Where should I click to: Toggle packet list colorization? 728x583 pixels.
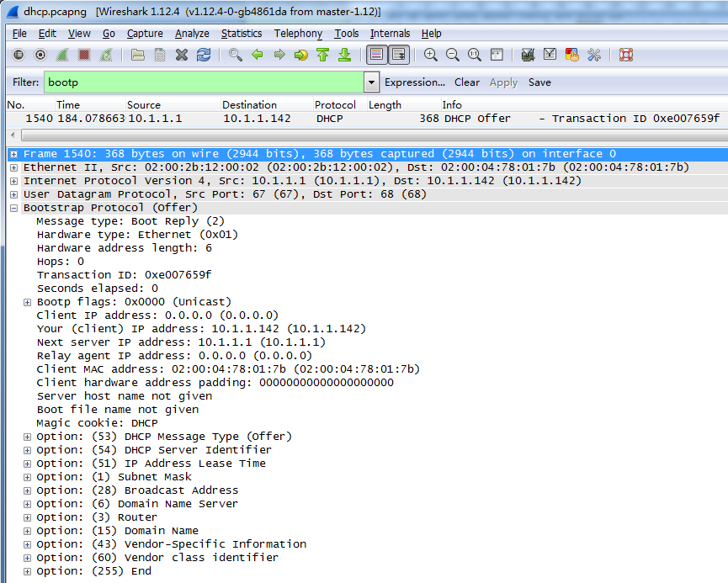pyautogui.click(x=376, y=55)
